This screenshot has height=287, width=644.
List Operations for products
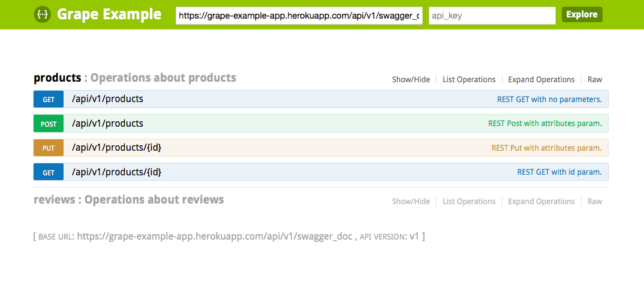[469, 79]
